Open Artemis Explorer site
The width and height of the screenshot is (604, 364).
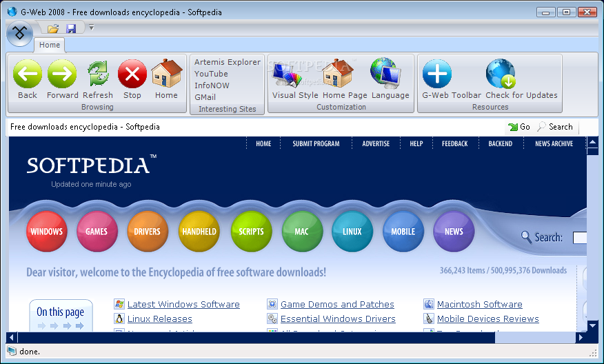point(228,62)
